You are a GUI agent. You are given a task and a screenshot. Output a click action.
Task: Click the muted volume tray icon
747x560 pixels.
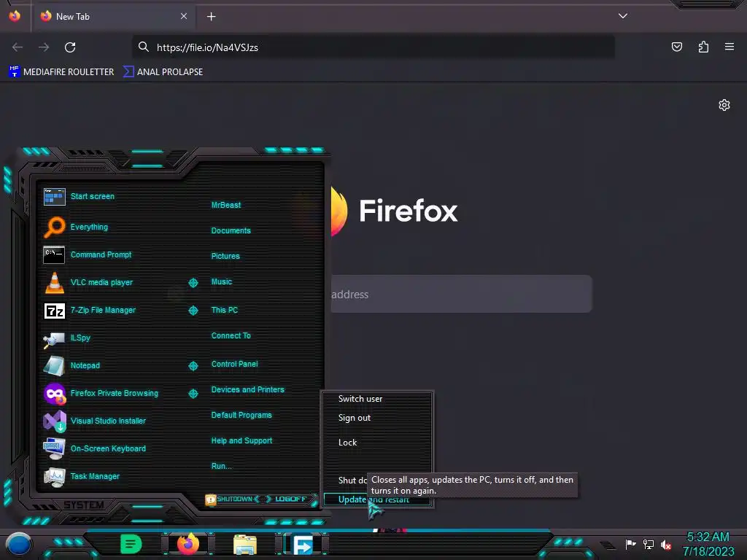tap(665, 544)
